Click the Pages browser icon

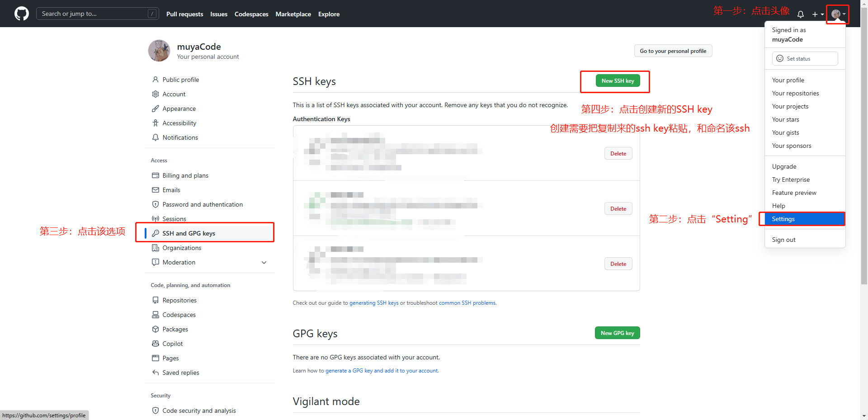click(156, 358)
